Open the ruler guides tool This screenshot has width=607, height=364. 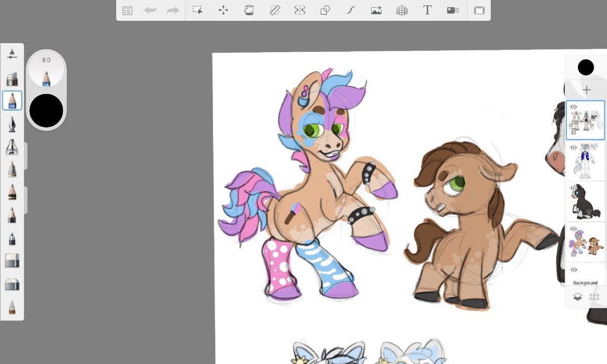(275, 10)
